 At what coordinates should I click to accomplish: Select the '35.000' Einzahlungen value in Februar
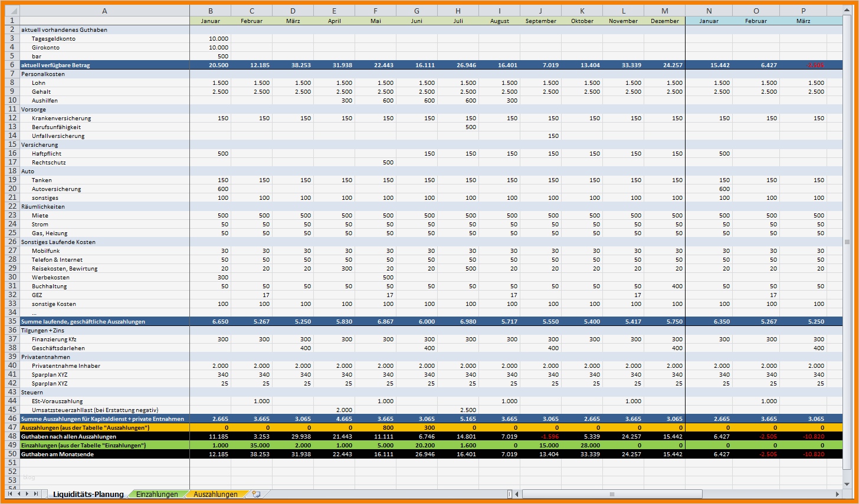[251, 445]
